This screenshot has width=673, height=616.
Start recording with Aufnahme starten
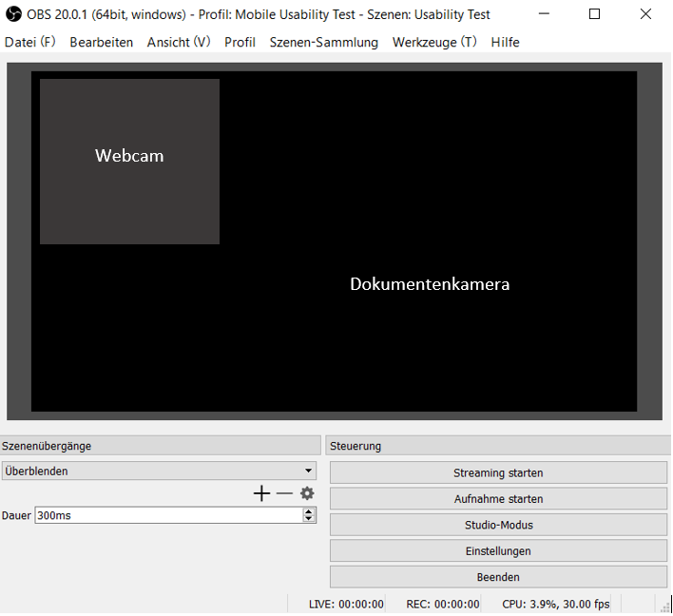point(498,499)
